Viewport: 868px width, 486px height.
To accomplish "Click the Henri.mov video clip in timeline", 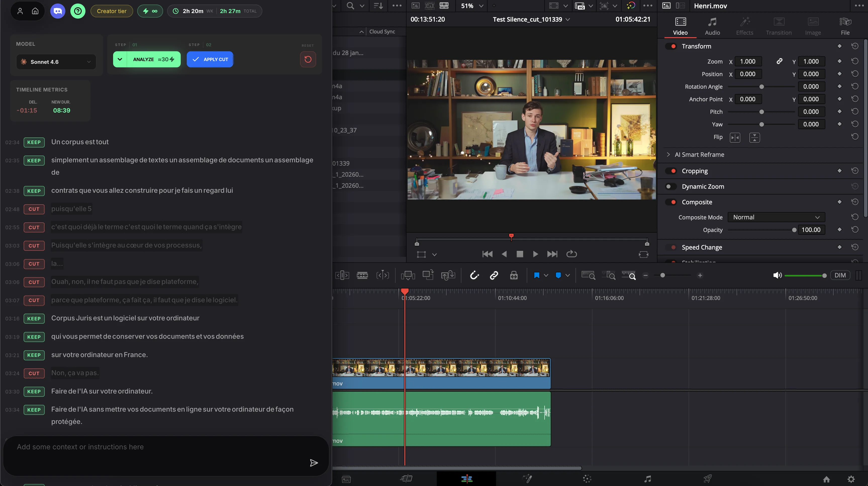I will point(441,373).
